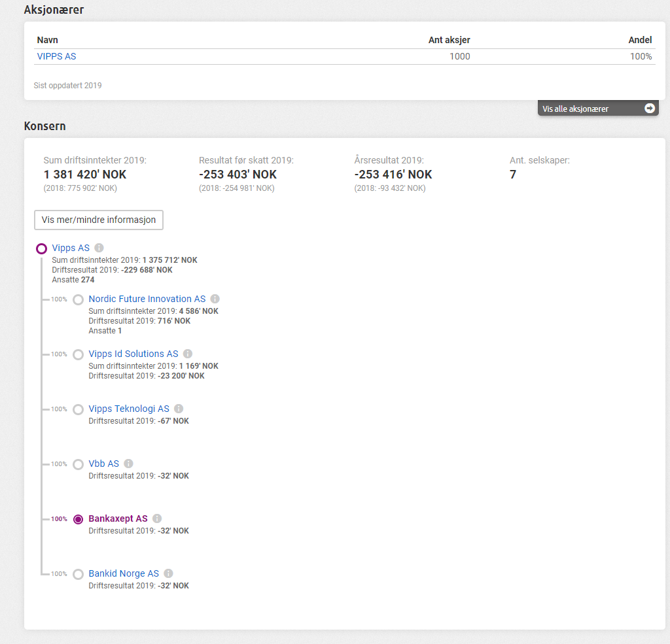670x644 pixels.
Task: Click the share count 1000 cell
Action: [460, 56]
